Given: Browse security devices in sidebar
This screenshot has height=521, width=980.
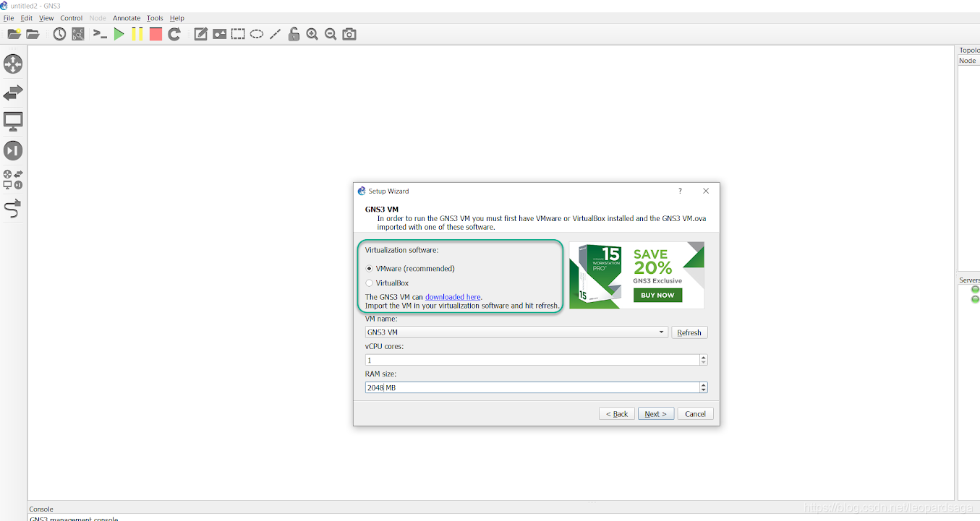Looking at the screenshot, I should (x=13, y=150).
